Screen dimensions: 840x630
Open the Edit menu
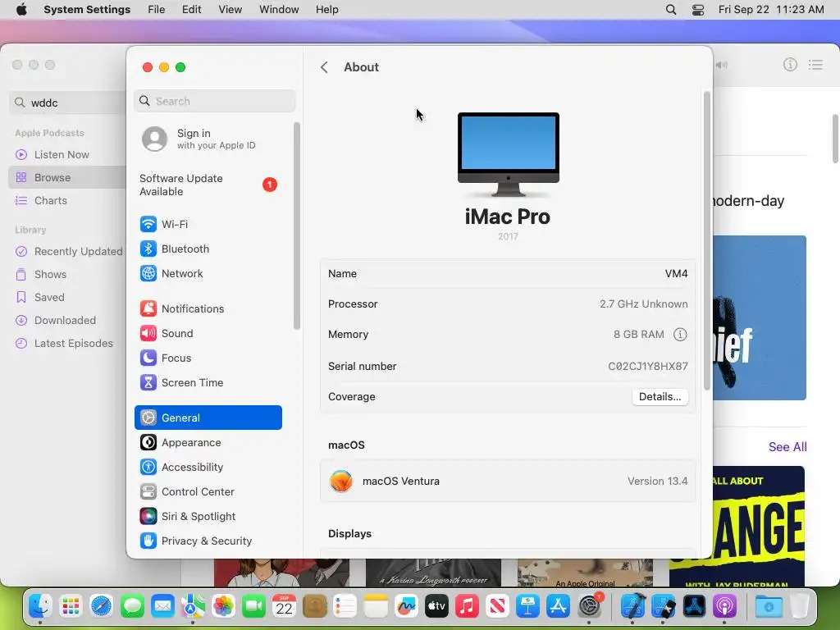(x=191, y=10)
